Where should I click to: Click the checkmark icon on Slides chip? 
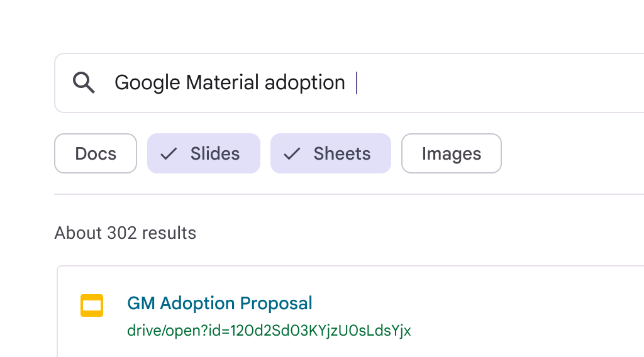(169, 154)
